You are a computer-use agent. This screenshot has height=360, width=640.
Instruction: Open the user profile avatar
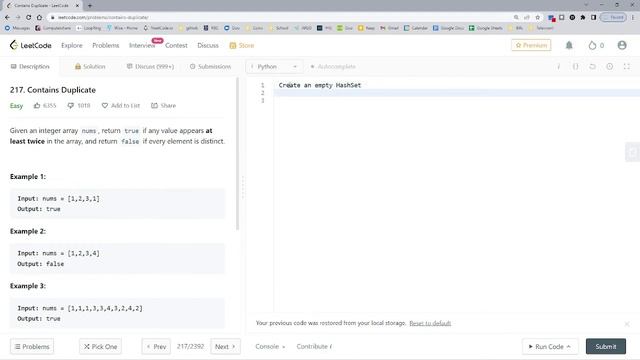point(622,45)
